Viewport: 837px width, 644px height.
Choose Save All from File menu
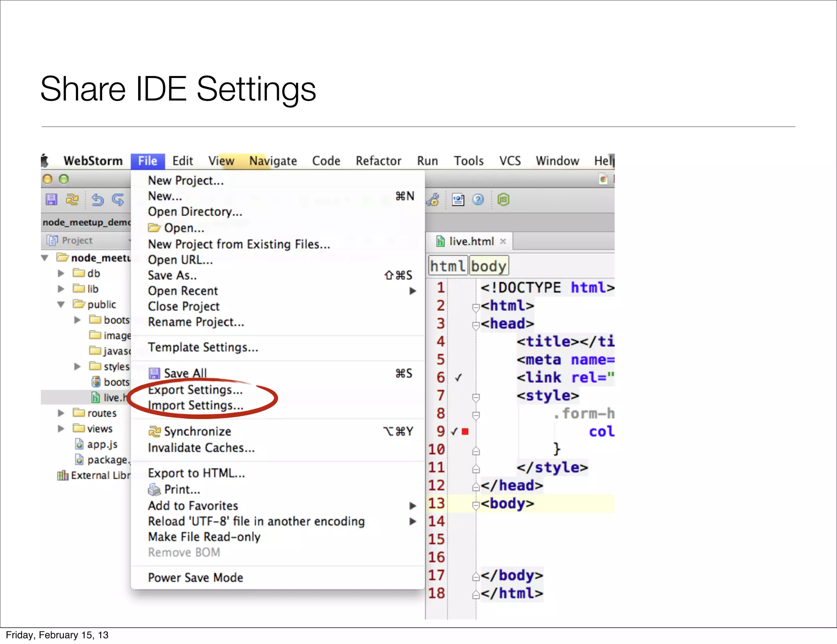(x=278, y=373)
